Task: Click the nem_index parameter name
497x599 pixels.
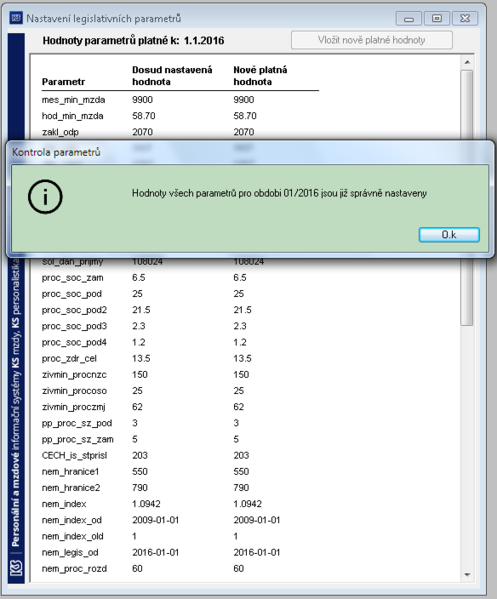Action: pos(64,504)
